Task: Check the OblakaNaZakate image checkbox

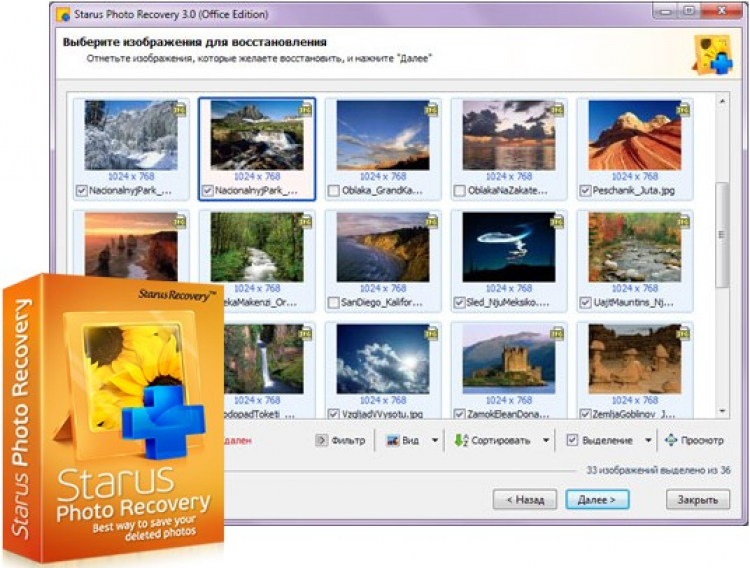Action: pyautogui.click(x=459, y=191)
